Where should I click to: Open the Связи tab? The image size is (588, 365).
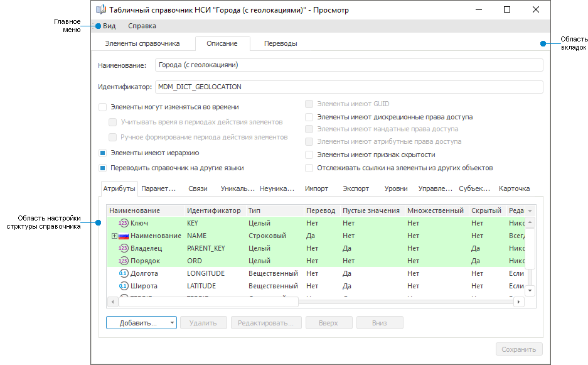click(x=198, y=188)
